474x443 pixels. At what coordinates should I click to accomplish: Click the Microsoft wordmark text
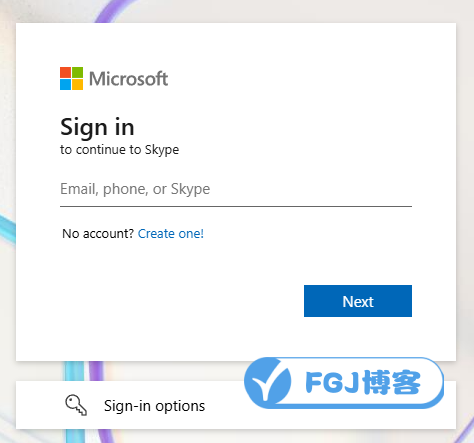pyautogui.click(x=128, y=79)
